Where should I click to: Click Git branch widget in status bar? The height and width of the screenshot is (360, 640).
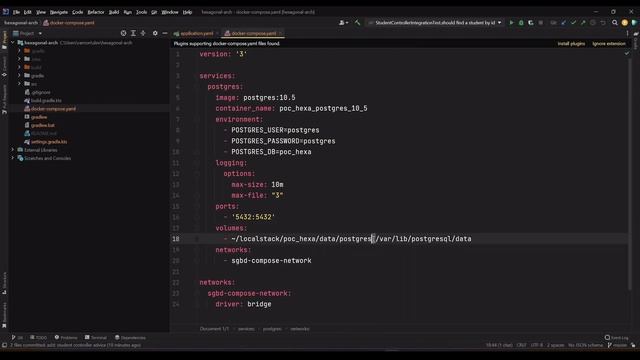[618, 345]
